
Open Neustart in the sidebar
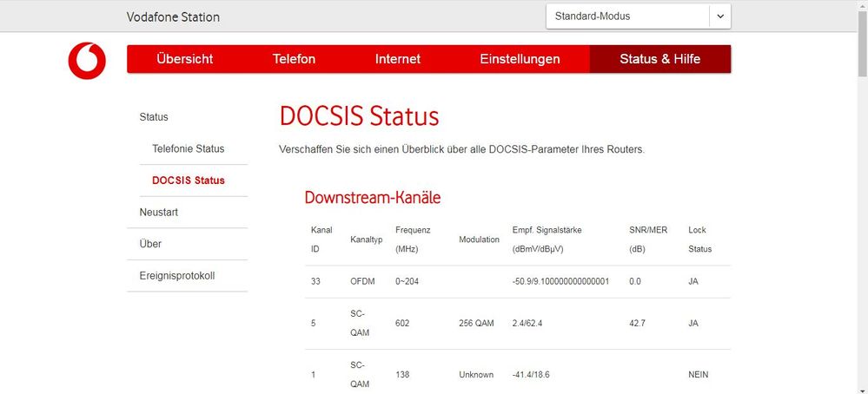pyautogui.click(x=159, y=213)
